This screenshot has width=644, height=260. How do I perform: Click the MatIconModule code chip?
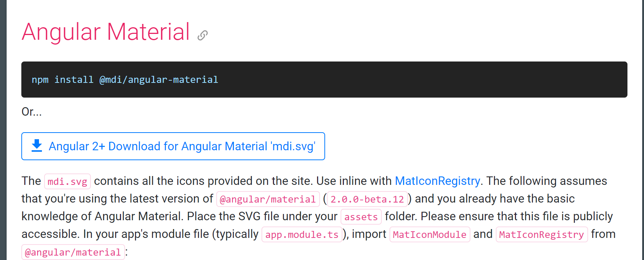tap(430, 234)
